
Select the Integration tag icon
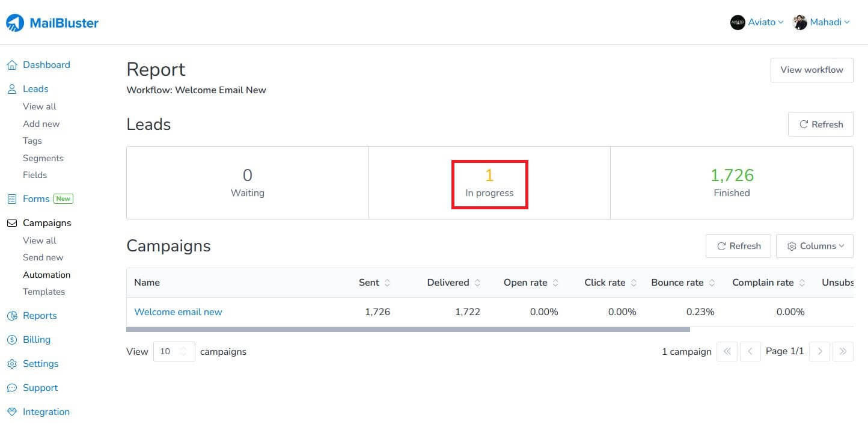tap(11, 411)
